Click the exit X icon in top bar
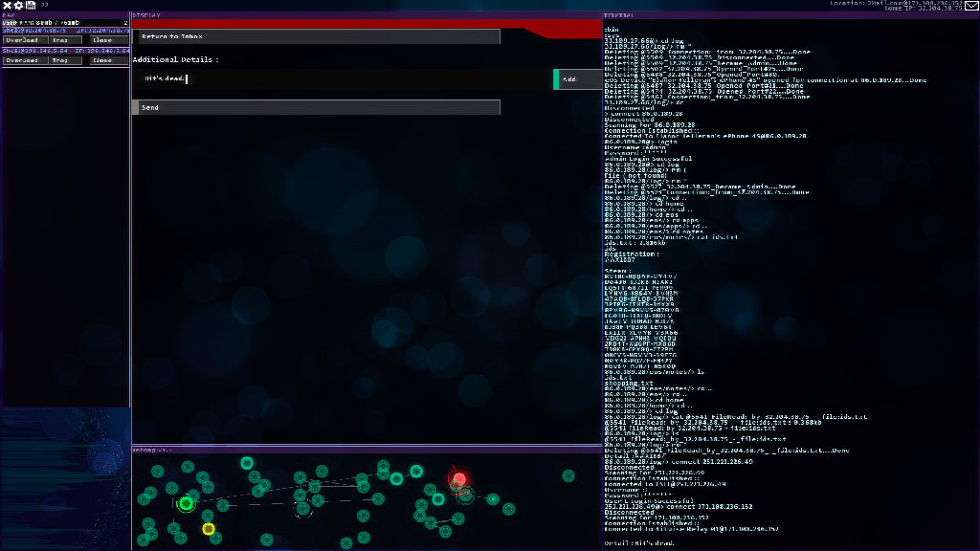Viewport: 980px width, 551px height. click(6, 6)
